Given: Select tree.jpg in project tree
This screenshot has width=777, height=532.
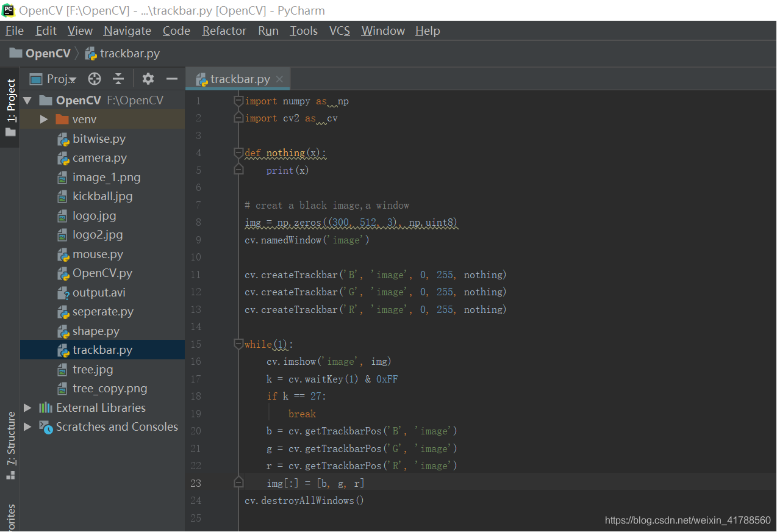Looking at the screenshot, I should [93, 369].
